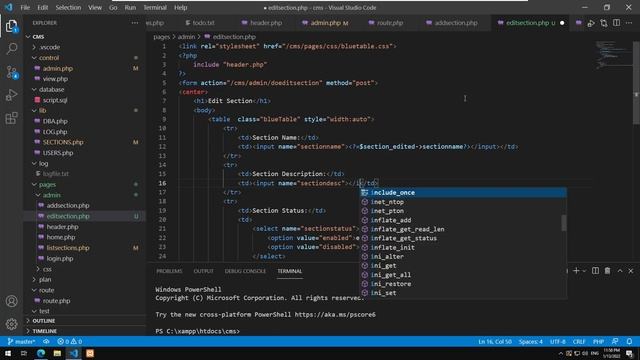Switch to the todo.txt tab

pos(200,23)
